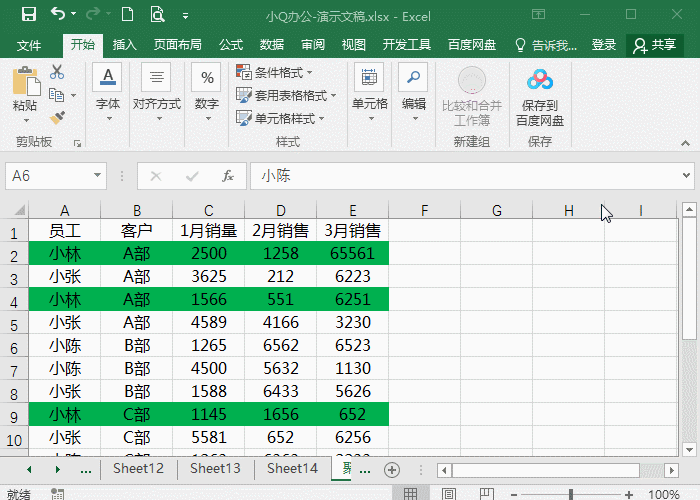Open the 文件 menu
700x500 pixels.
tap(29, 45)
